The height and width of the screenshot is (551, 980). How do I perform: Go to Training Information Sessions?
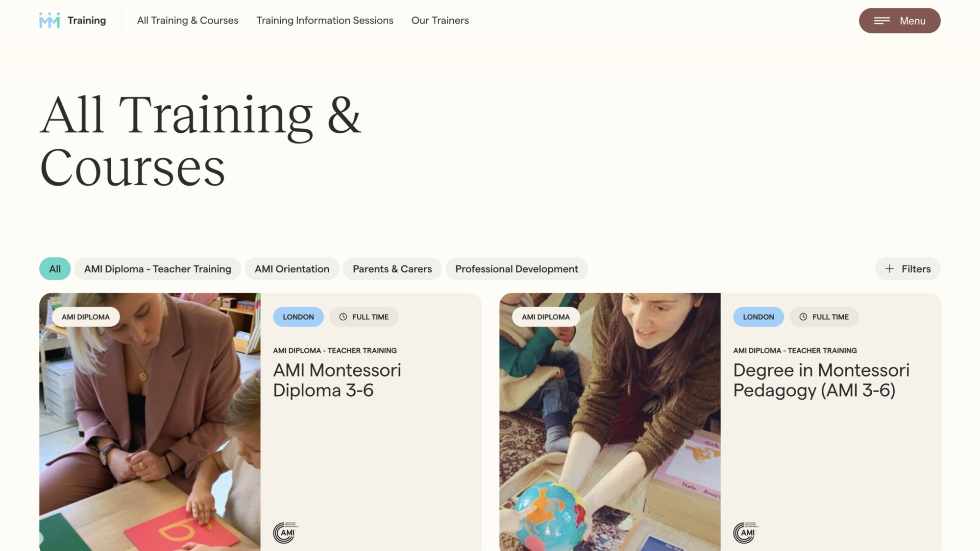325,21
